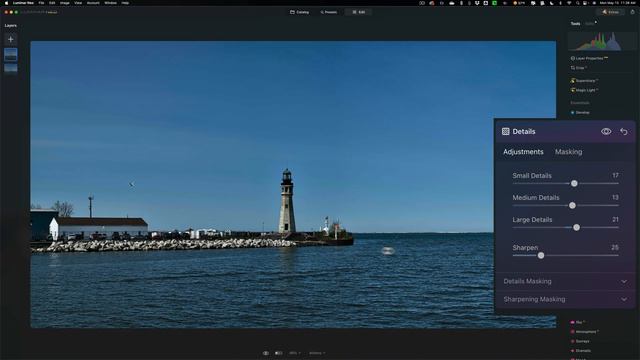This screenshot has height=360, width=640.
Task: Open the Catalog tab
Action: pyautogui.click(x=300, y=12)
